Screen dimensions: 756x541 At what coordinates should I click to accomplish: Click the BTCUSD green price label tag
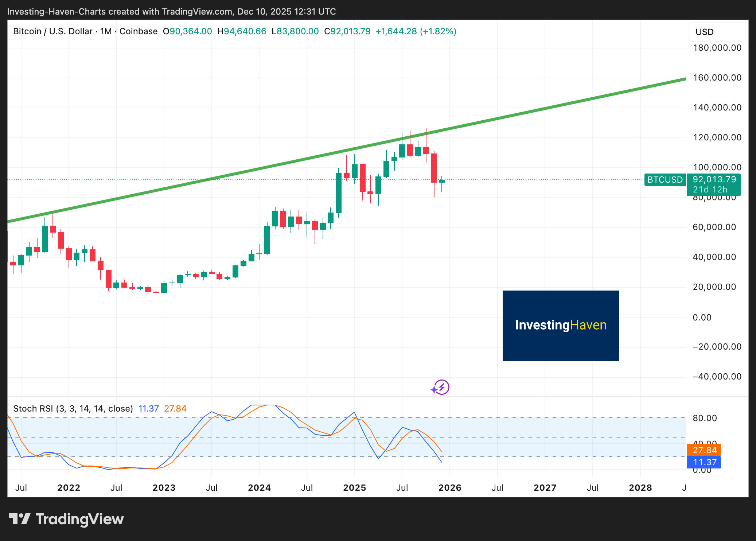coord(665,180)
